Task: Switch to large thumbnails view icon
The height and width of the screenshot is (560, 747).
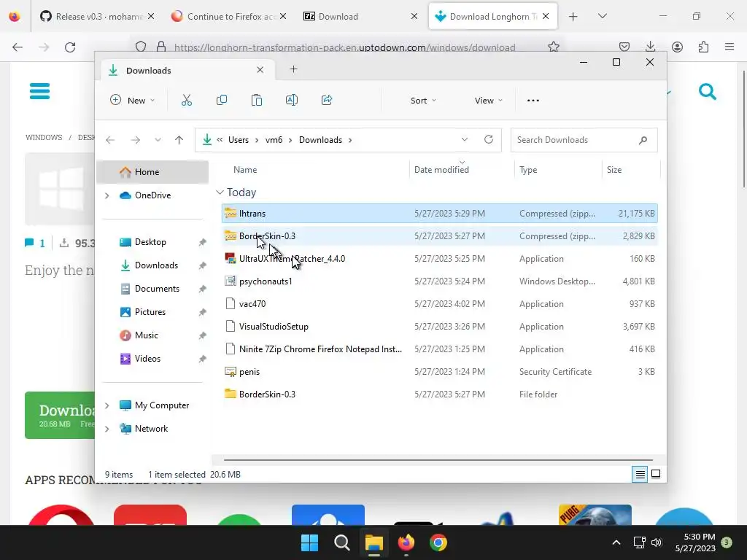Action: coord(656,474)
